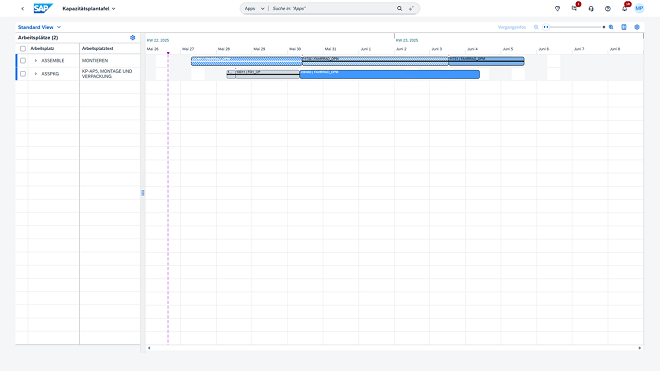This screenshot has height=371, width=660.
Task: Click the AI sparkle icon in search bar
Action: point(411,8)
